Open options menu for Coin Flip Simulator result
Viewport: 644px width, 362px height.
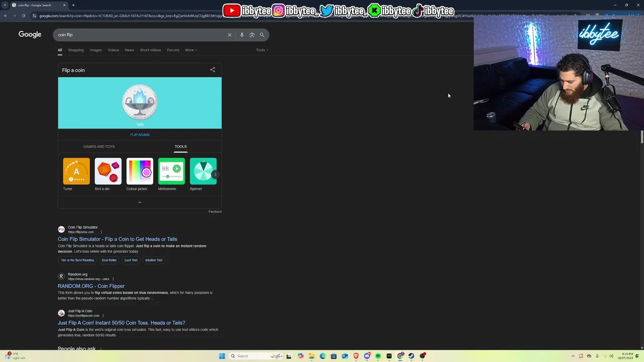[x=101, y=232]
